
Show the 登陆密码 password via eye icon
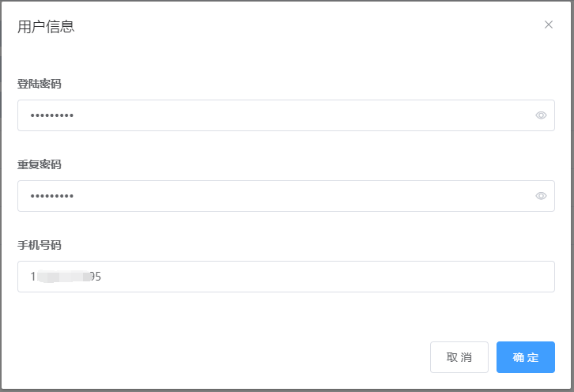(x=541, y=115)
